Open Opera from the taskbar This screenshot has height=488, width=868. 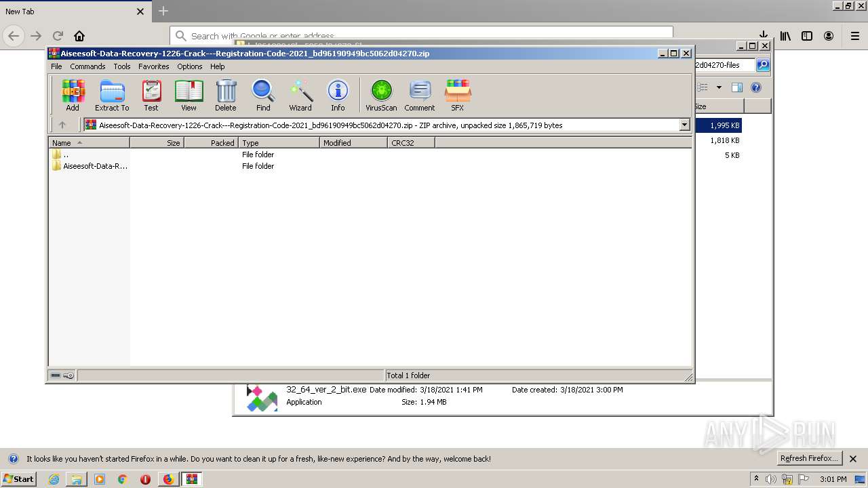click(145, 479)
